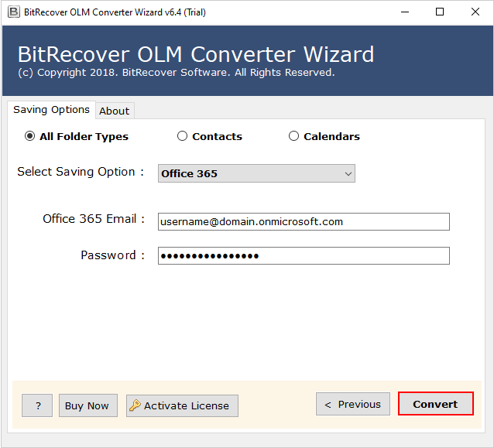Click the key icon for Activate License
This screenshot has width=494, height=448.
[135, 405]
